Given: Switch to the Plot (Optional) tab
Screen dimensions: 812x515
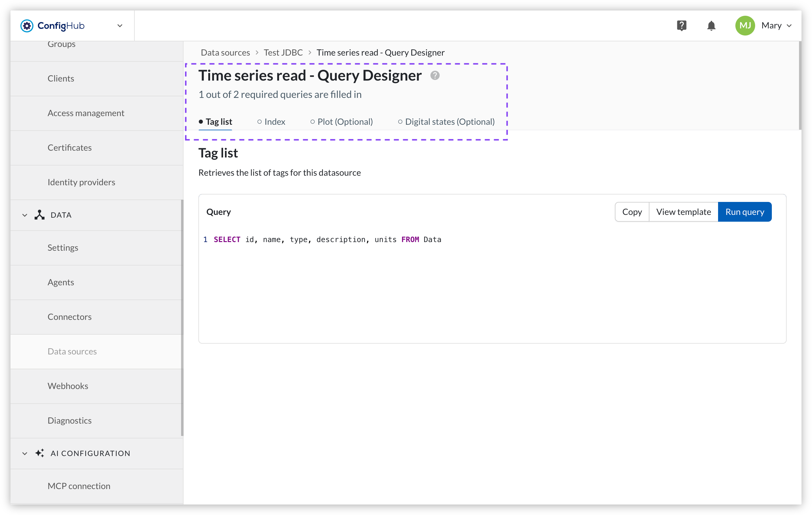Looking at the screenshot, I should point(342,122).
